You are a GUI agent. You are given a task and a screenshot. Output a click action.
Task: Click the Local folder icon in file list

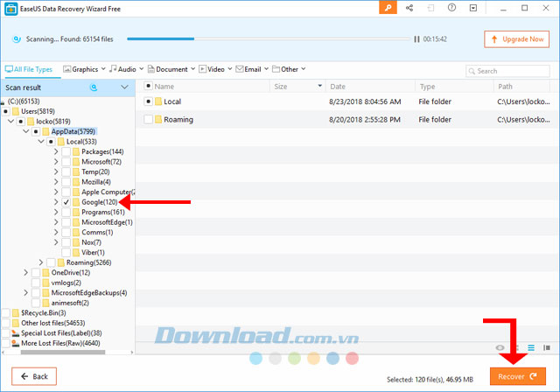coord(159,101)
